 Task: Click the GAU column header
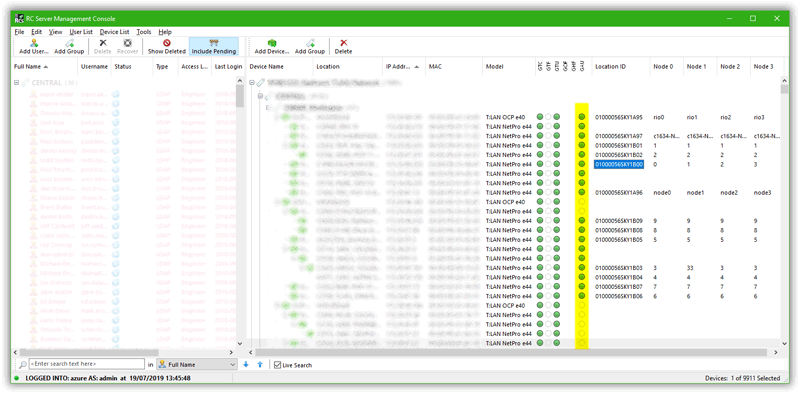tap(582, 66)
